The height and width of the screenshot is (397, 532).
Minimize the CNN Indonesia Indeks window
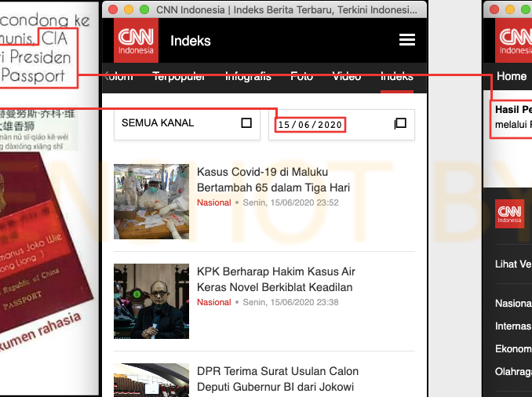point(129,9)
